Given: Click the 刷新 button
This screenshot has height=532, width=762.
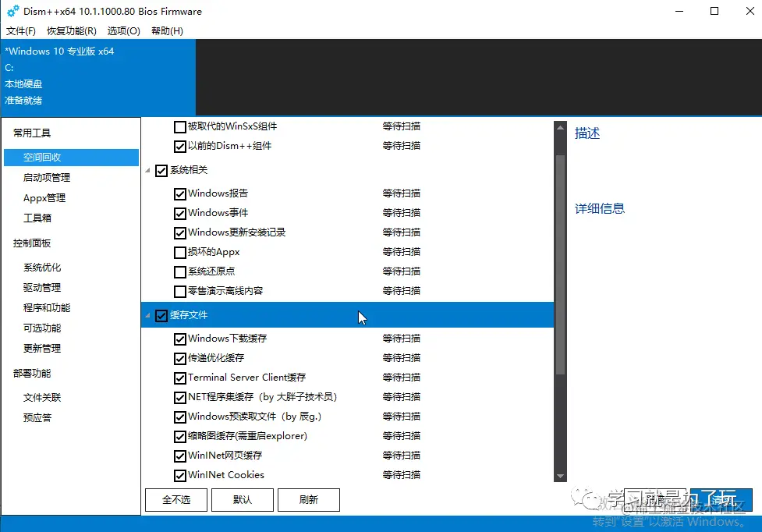Looking at the screenshot, I should (x=309, y=499).
